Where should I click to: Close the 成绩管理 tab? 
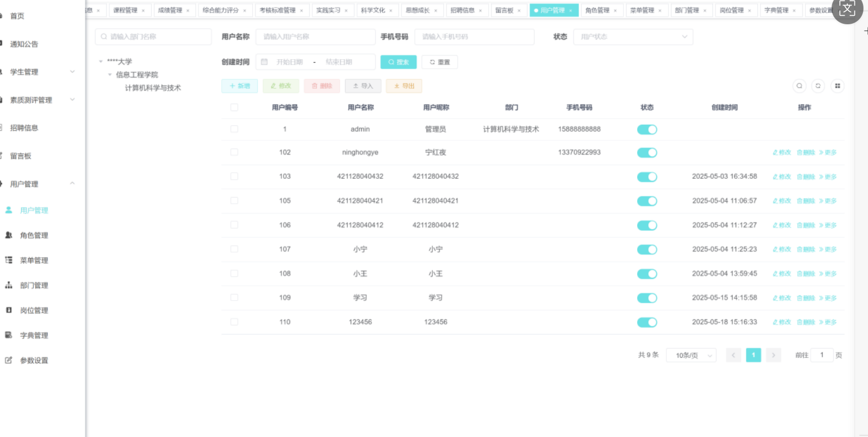point(188,11)
